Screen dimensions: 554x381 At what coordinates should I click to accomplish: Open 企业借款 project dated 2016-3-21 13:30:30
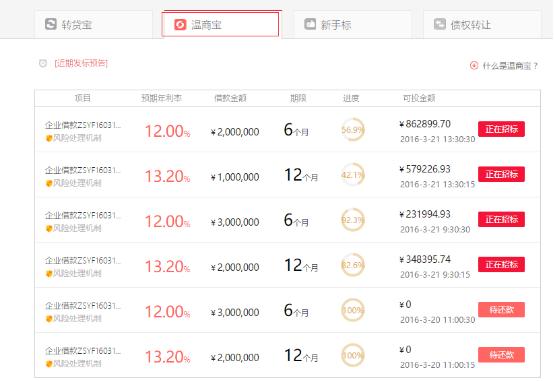pos(83,125)
